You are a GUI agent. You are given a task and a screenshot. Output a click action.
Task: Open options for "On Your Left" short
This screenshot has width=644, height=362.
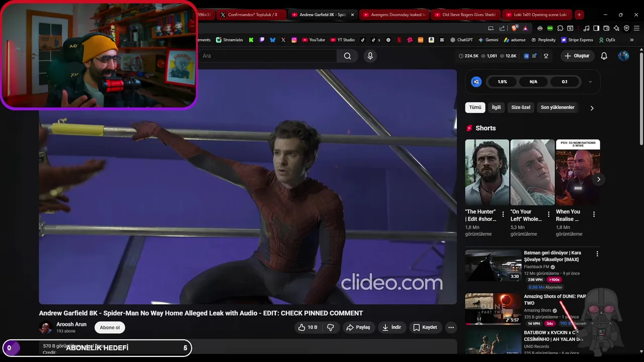pos(548,214)
